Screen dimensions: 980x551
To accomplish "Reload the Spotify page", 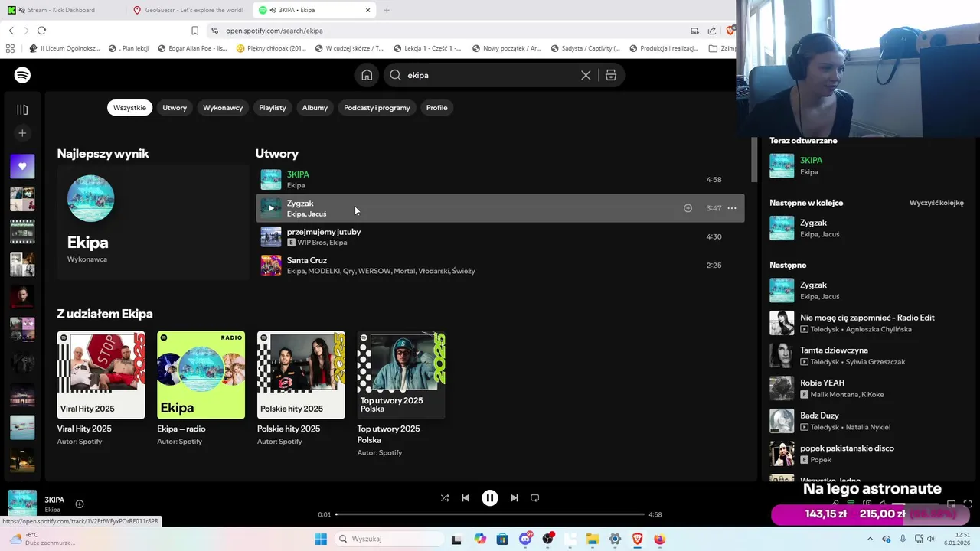I will (41, 31).
